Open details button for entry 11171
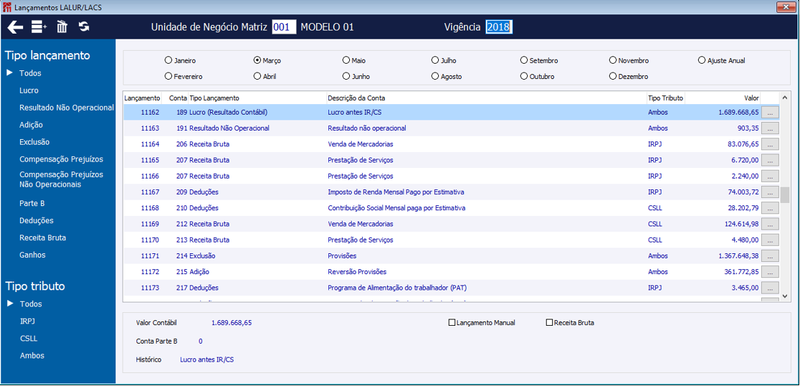The image size is (800, 386). (x=769, y=256)
